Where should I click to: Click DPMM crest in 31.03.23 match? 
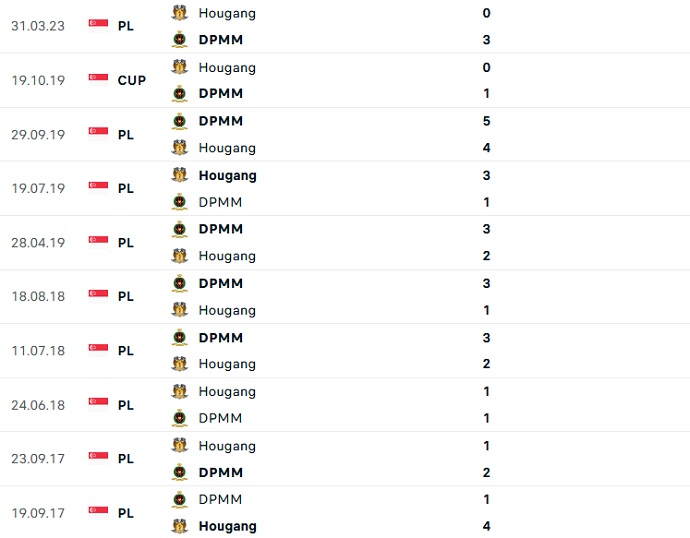180,40
